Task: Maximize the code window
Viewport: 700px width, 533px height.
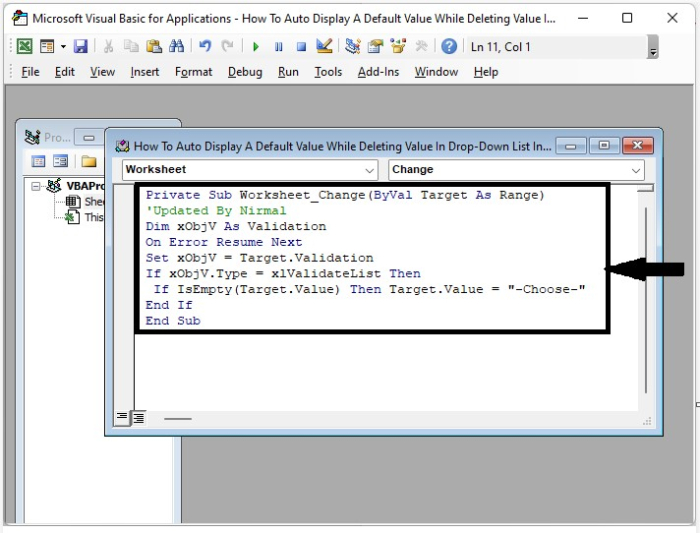Action: pos(604,146)
